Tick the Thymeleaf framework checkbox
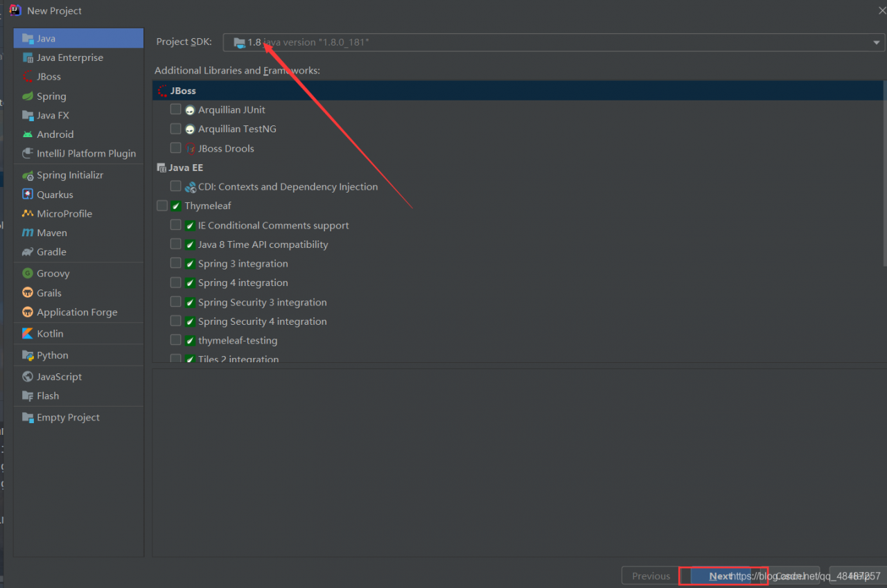Image resolution: width=887 pixels, height=588 pixels. (162, 206)
